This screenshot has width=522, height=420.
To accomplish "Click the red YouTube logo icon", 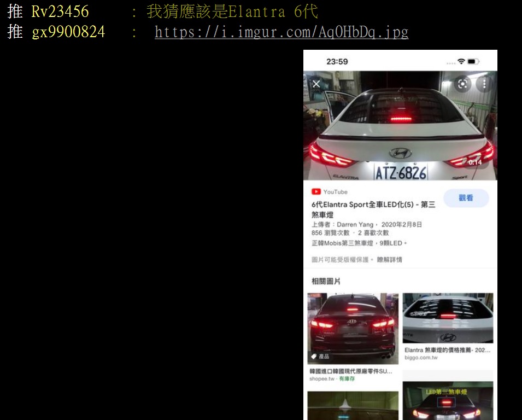I will coord(316,192).
